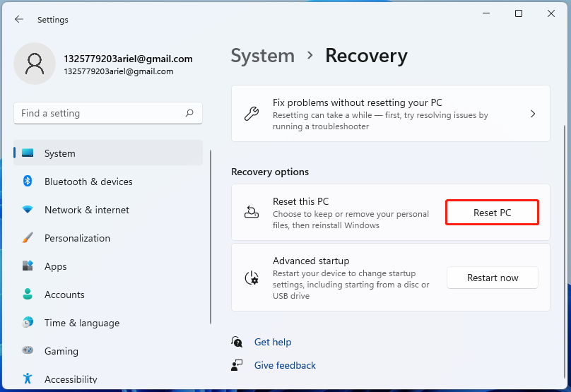This screenshot has height=392, width=571.
Task: Go to Personalization settings
Action: (x=108, y=238)
